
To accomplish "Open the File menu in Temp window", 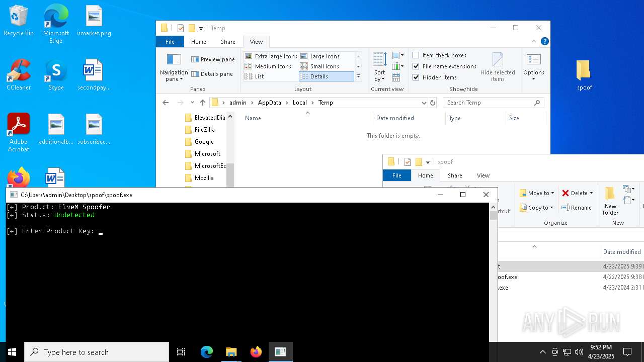I will point(170,42).
